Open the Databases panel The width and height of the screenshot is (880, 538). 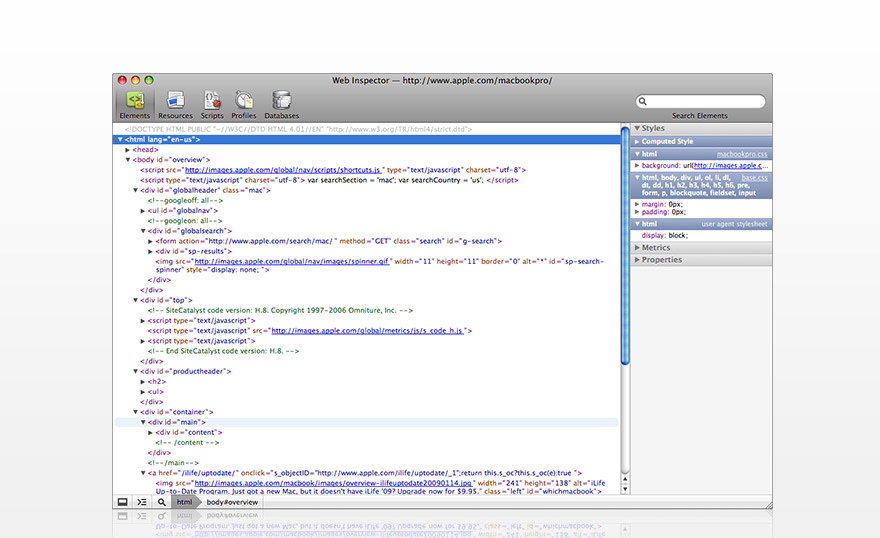281,105
